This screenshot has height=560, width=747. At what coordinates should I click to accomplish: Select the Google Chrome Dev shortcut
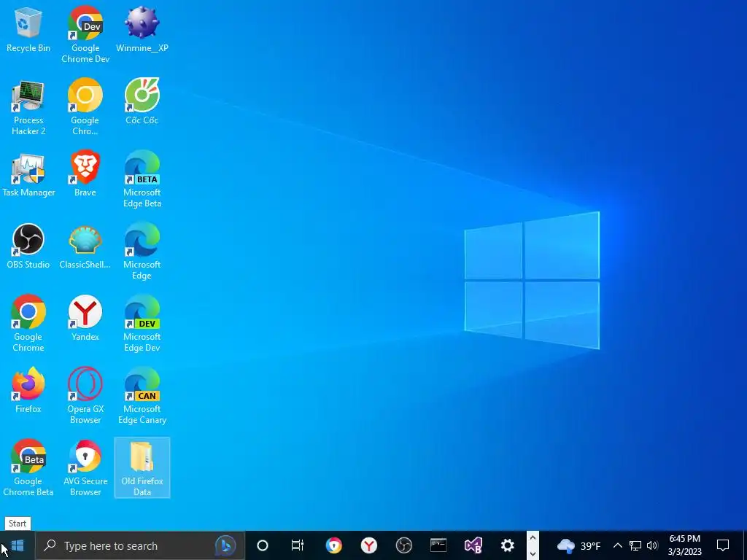[85, 34]
